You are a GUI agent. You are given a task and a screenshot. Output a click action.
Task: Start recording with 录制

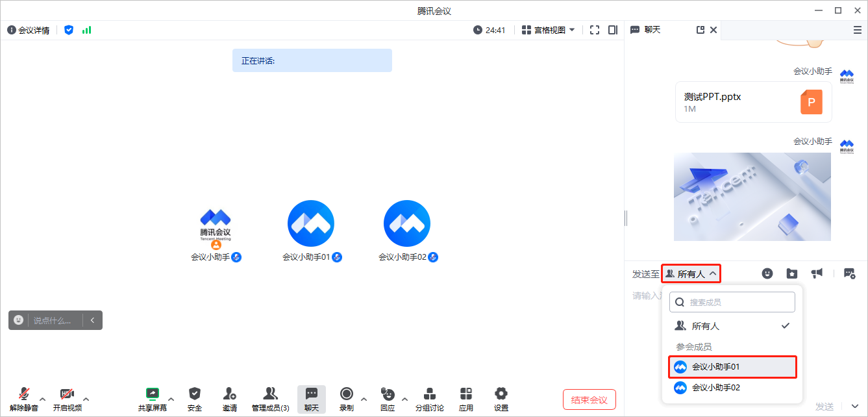347,399
